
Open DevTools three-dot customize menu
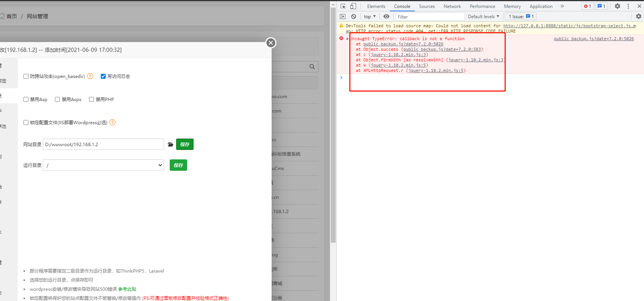628,6
